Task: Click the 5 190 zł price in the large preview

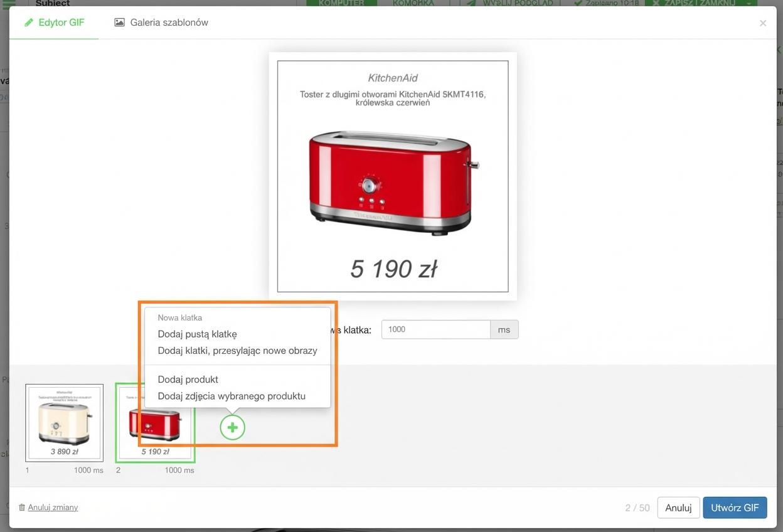Action: pos(393,269)
